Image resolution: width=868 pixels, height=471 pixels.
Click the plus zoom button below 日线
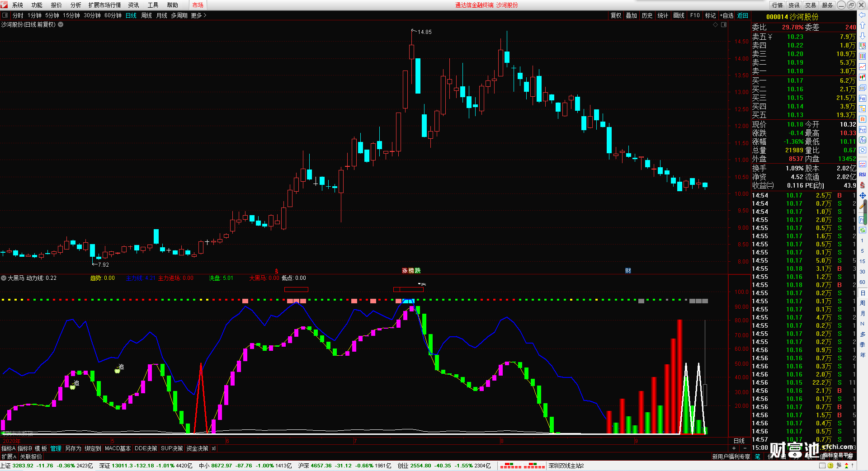point(734,448)
